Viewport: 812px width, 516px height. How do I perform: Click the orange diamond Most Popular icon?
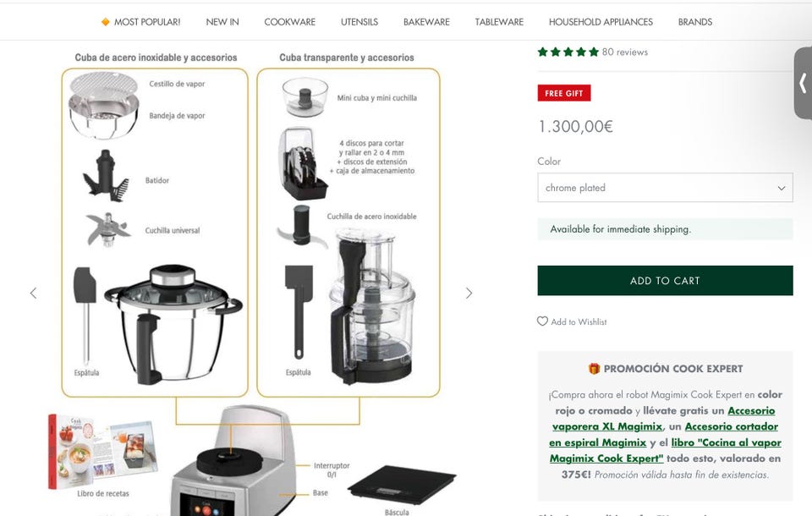[105, 22]
